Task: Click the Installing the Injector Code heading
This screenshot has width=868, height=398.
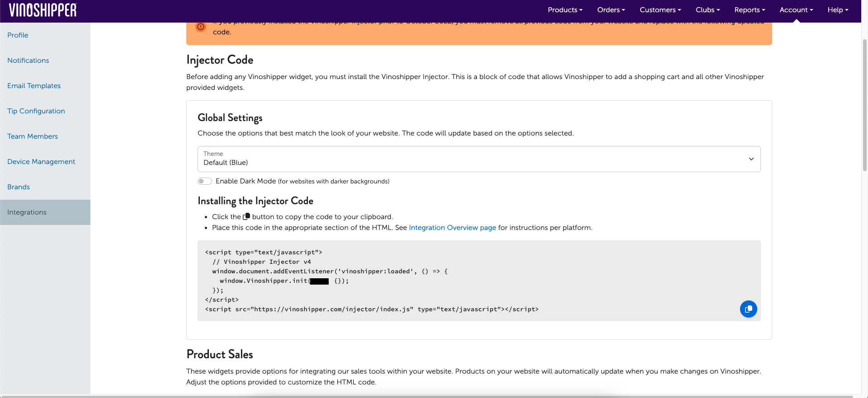Action: coord(255,201)
